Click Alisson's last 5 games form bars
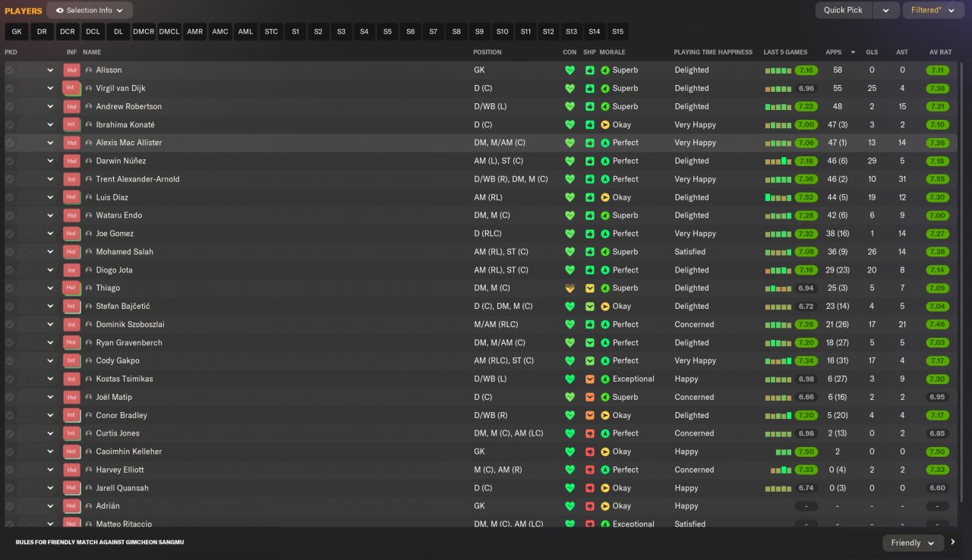 coord(778,71)
